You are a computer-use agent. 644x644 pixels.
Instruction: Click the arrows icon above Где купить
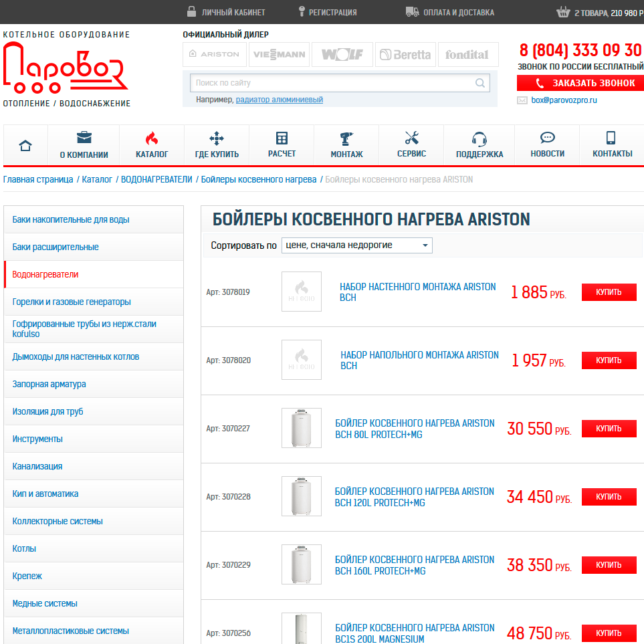[x=217, y=138]
